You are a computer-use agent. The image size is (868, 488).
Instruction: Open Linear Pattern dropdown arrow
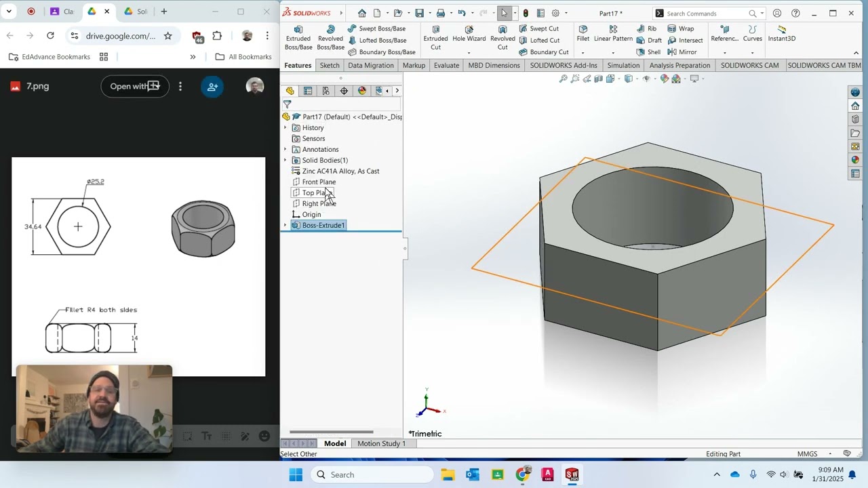tap(613, 53)
